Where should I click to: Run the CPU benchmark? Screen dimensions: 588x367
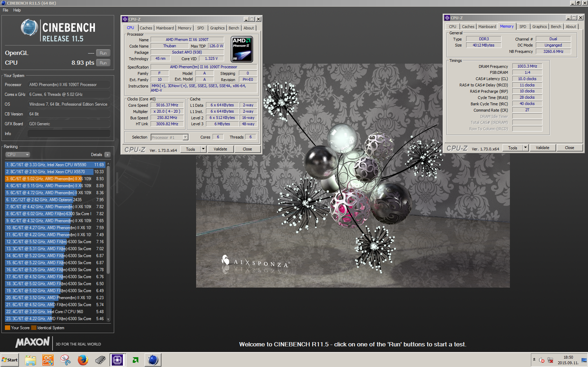103,63
